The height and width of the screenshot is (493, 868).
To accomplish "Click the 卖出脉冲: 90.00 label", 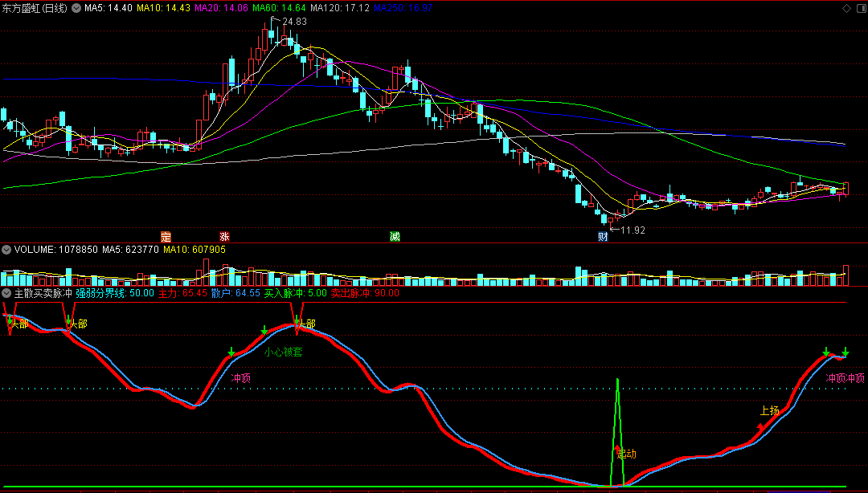I will click(365, 293).
